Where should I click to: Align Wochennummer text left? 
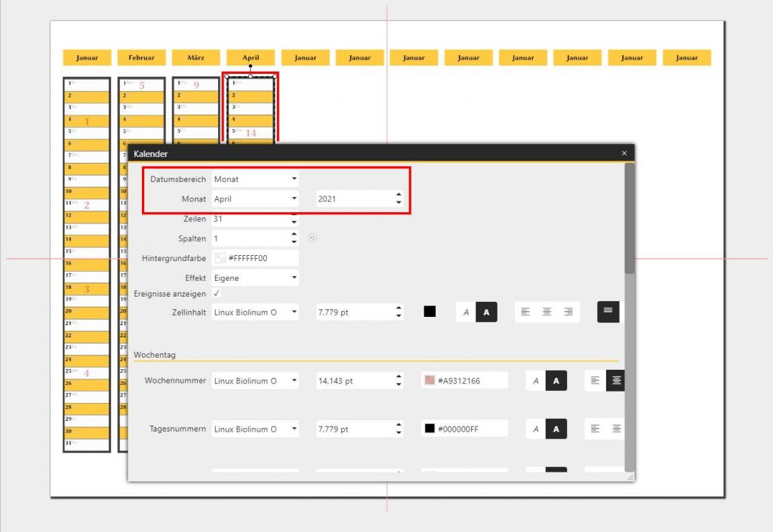(x=595, y=381)
